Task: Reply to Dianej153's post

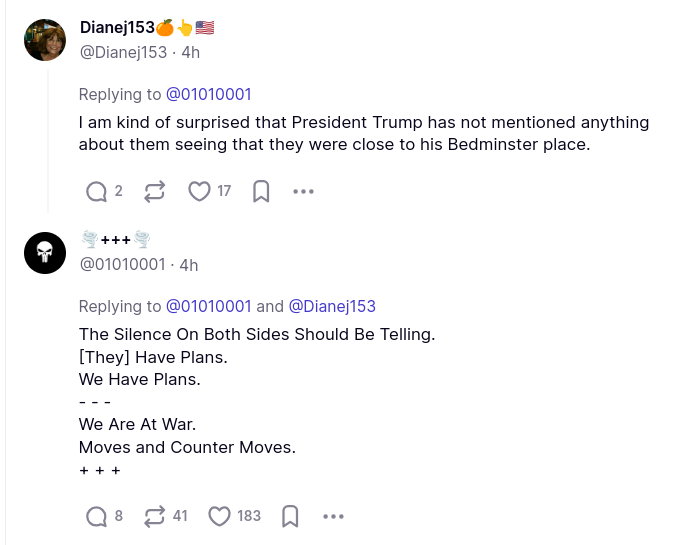Action: 97,191
